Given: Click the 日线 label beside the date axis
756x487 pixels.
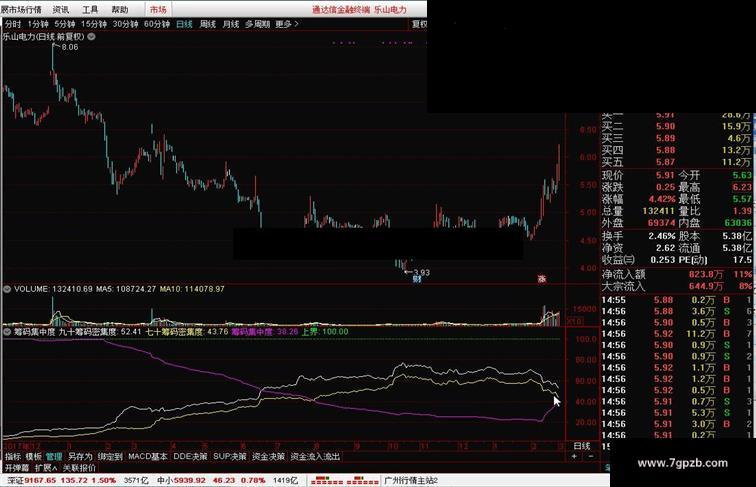Looking at the screenshot, I should coord(581,446).
